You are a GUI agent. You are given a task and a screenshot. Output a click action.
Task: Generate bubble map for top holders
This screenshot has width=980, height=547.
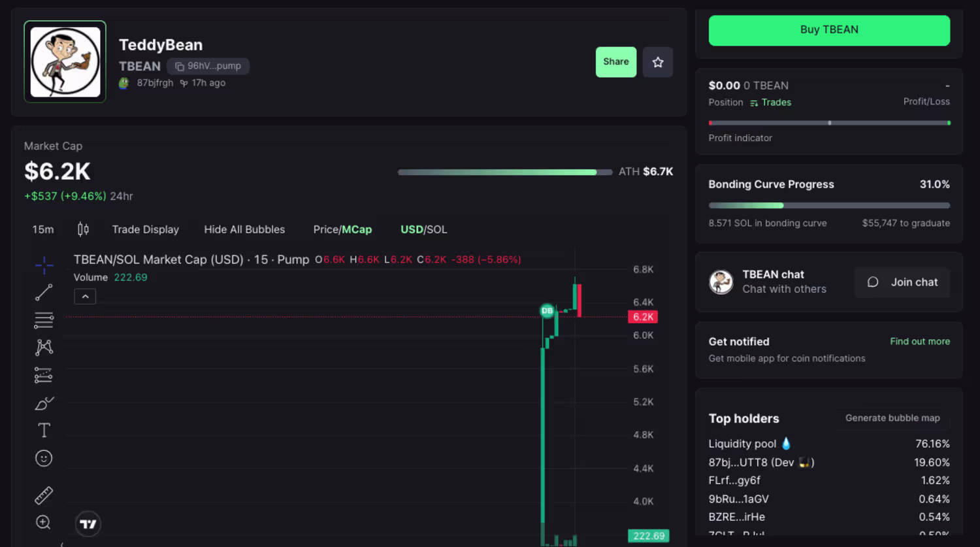(892, 418)
